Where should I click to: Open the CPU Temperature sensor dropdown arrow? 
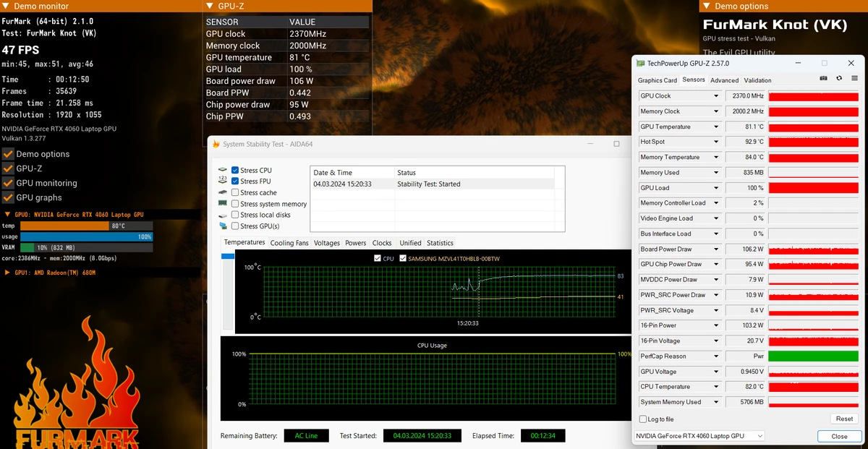point(716,387)
